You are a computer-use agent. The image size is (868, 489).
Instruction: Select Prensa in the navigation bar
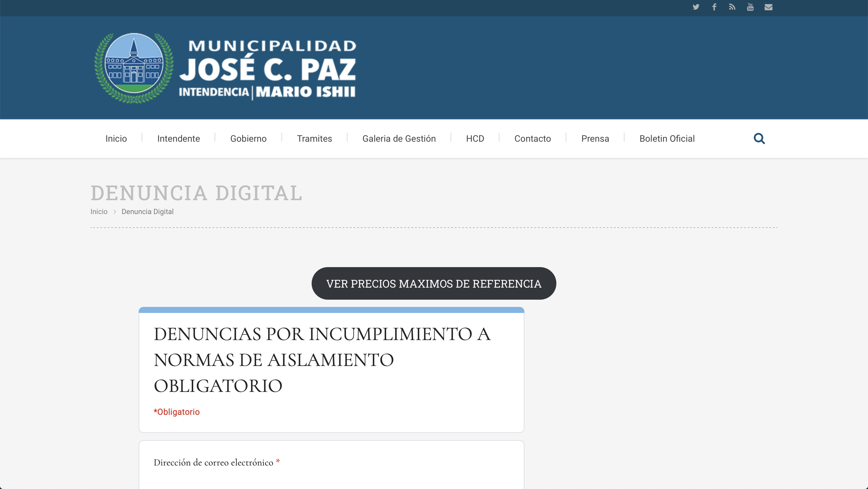(595, 138)
